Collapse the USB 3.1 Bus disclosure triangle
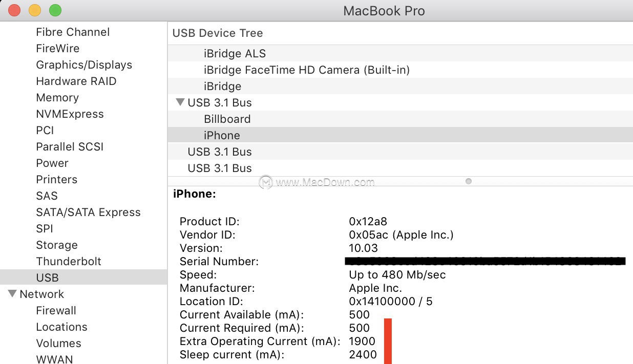633x364 pixels. (180, 102)
